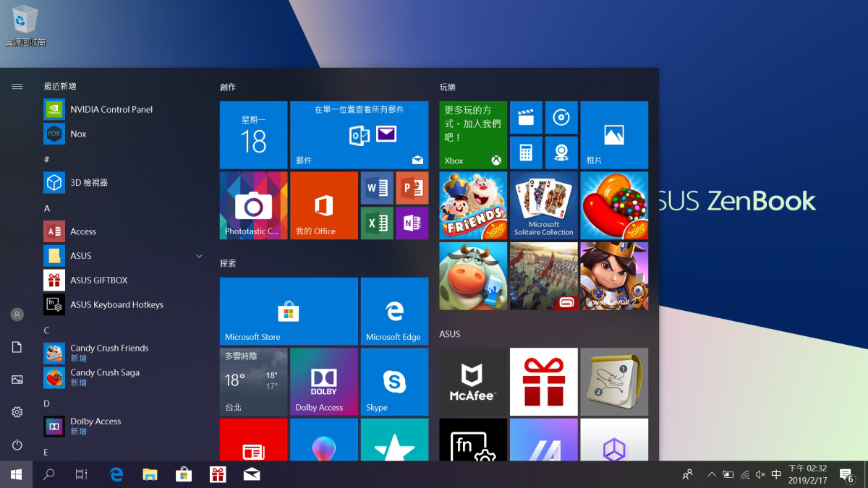Launch Microsoft Edge from its tile
The image size is (868, 488).
click(x=394, y=311)
